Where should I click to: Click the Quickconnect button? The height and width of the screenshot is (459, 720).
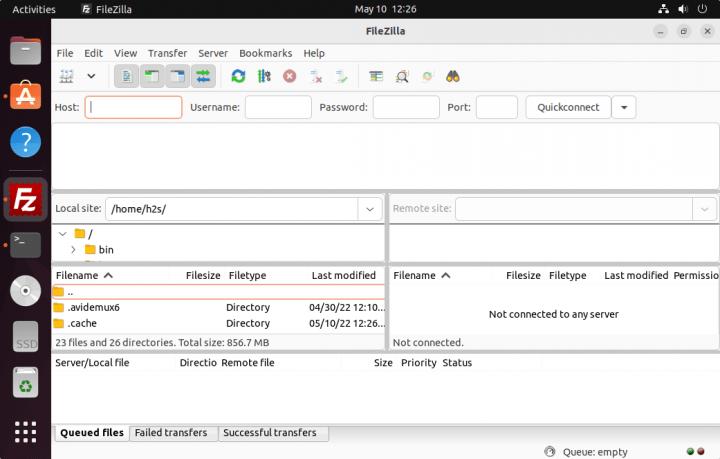568,107
